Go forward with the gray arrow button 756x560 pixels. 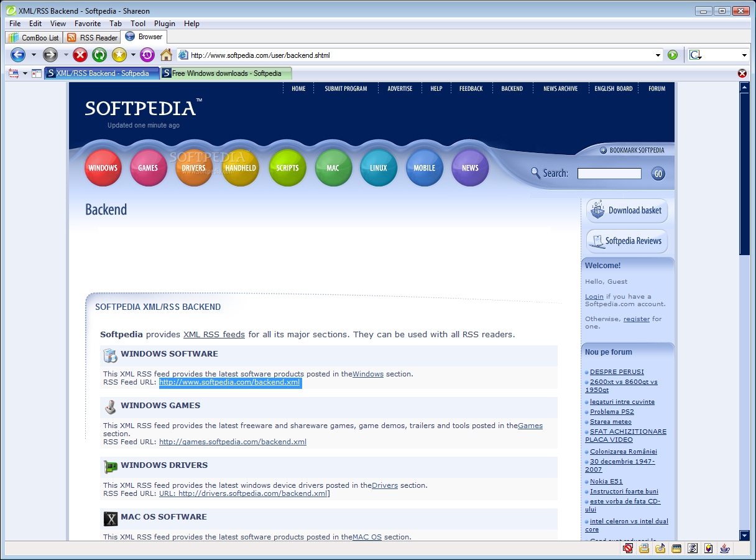50,55
